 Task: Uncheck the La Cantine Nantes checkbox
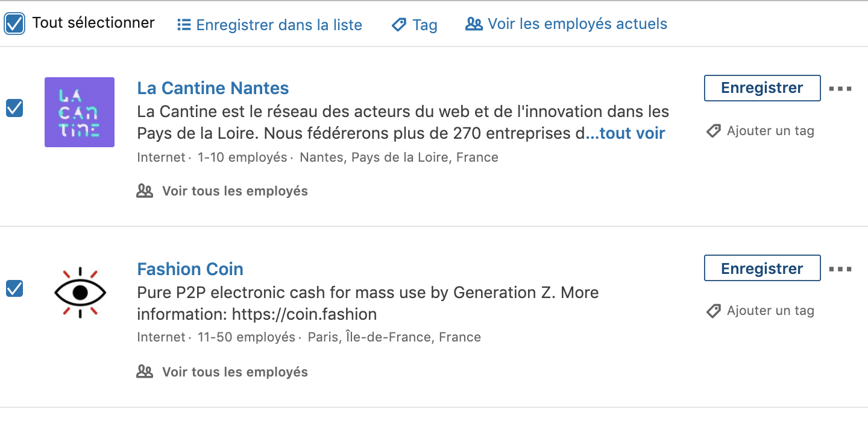coord(14,109)
